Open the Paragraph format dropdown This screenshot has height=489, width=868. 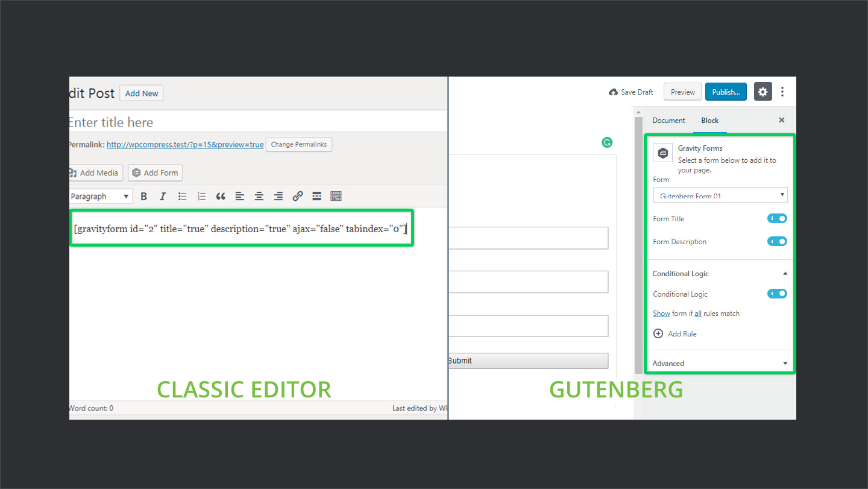[x=100, y=196]
